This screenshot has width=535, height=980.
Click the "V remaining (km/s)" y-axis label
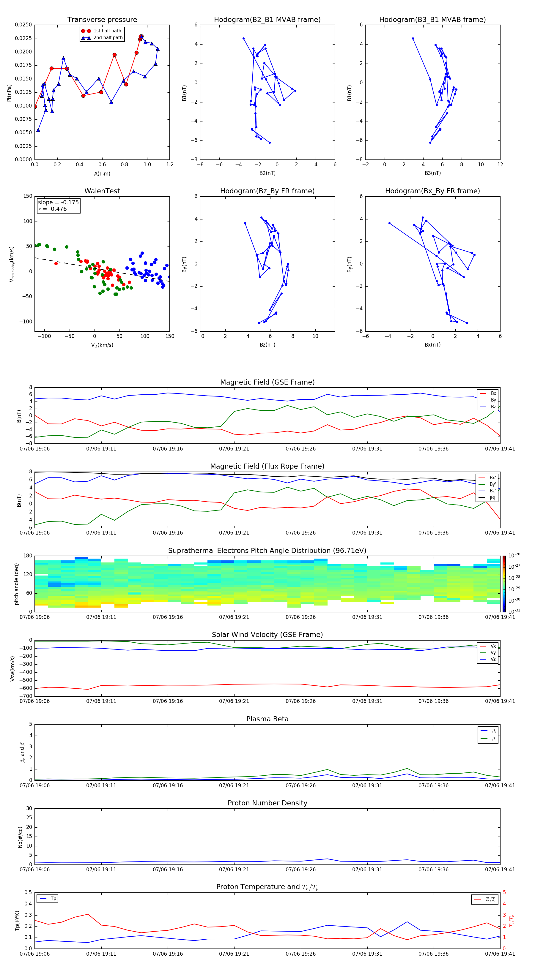(12, 264)
